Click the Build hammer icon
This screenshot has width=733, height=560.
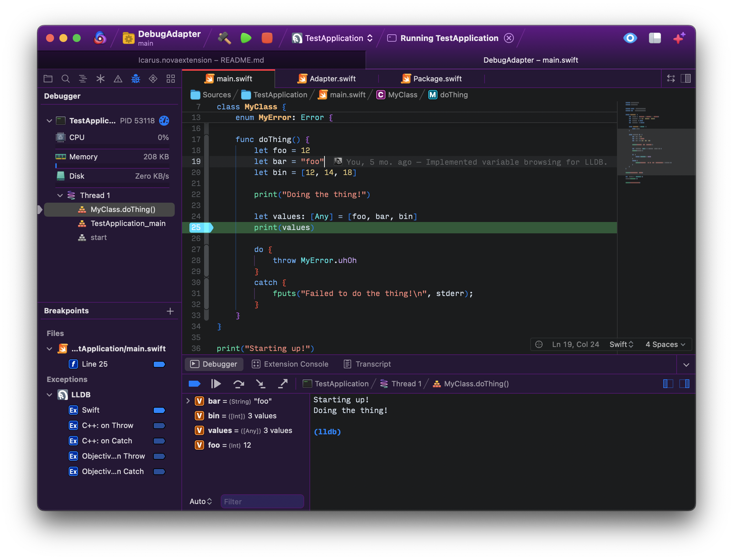(224, 38)
